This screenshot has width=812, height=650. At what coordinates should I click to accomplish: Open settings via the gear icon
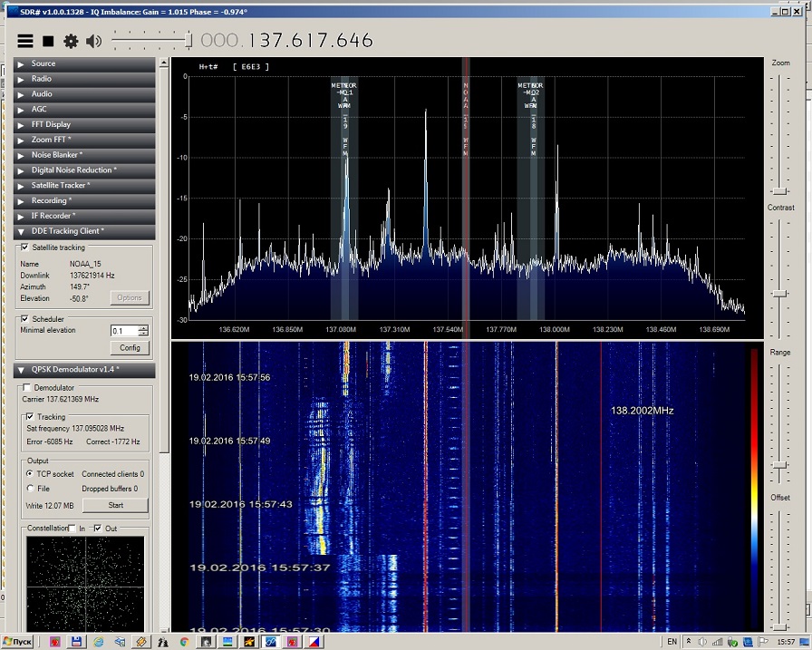[71, 41]
